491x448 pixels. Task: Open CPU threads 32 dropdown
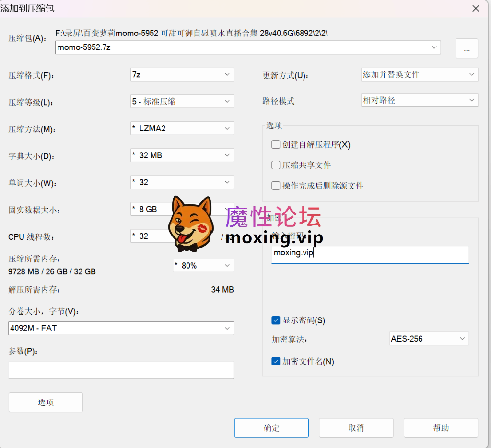pyautogui.click(x=151, y=236)
